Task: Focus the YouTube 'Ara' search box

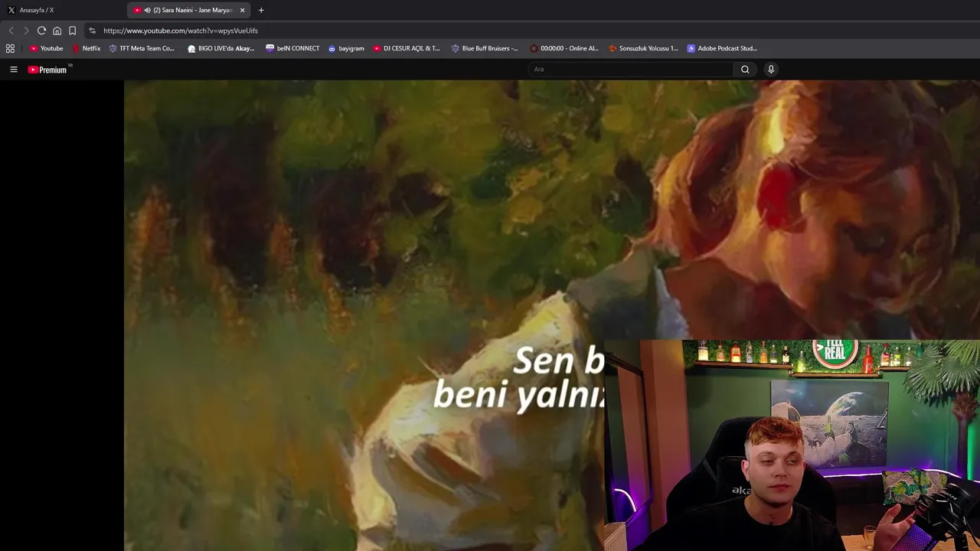Action: pos(630,69)
